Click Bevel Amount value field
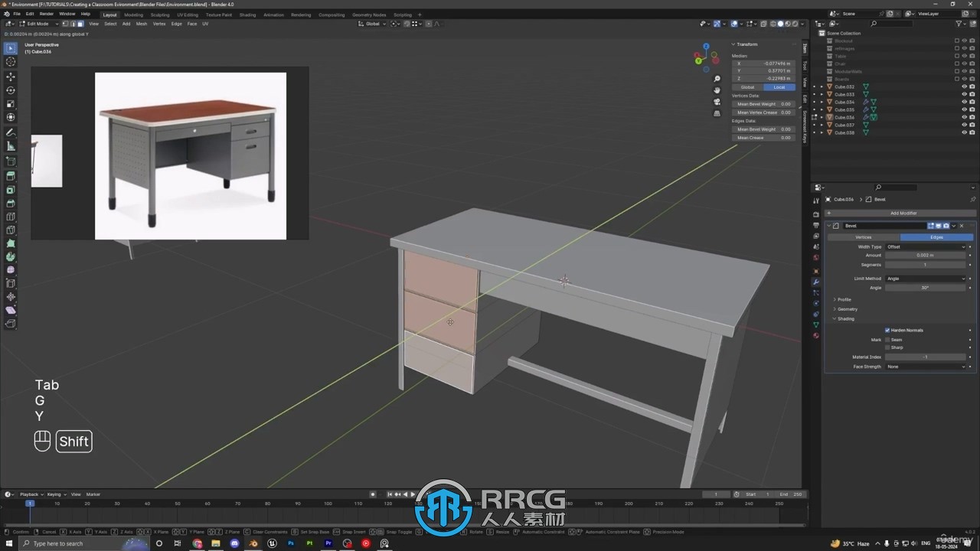The width and height of the screenshot is (980, 551). (x=926, y=256)
